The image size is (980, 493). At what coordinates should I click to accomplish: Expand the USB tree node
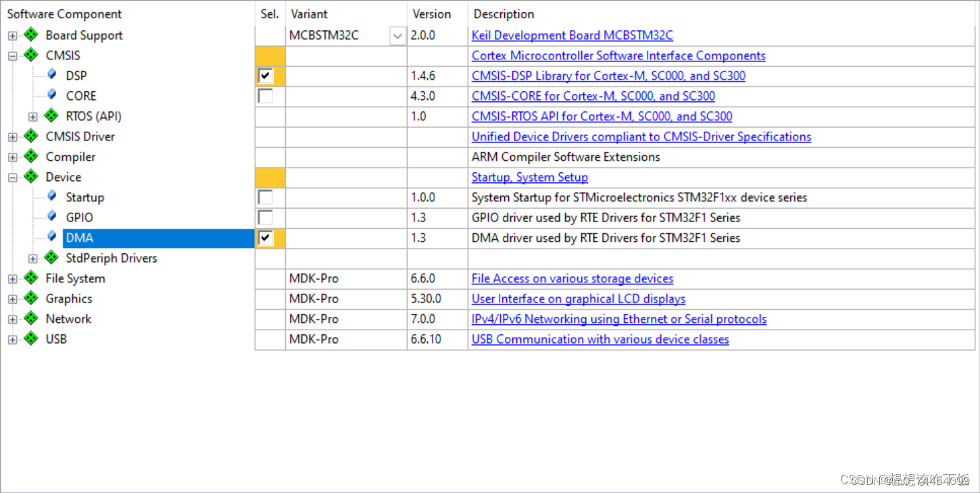pos(12,340)
